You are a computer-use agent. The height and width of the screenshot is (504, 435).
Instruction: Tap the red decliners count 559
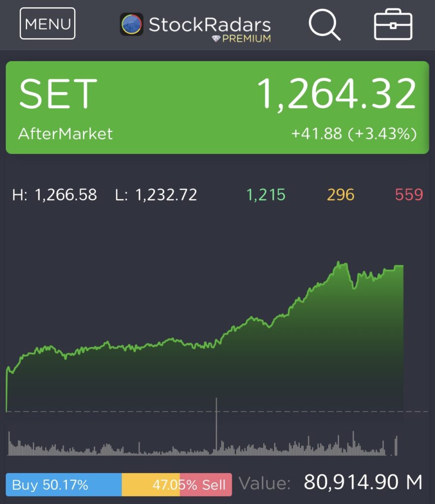[x=409, y=195]
